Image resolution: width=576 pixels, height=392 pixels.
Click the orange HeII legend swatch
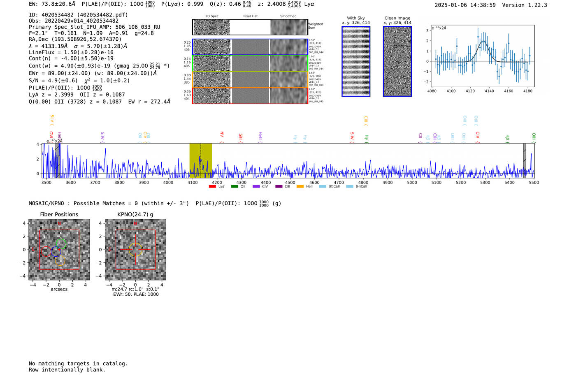click(x=300, y=187)
